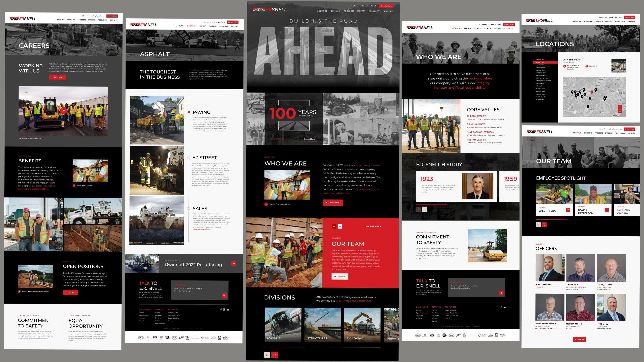Expand Divisions menu on Asphalt page

[x=192, y=26]
